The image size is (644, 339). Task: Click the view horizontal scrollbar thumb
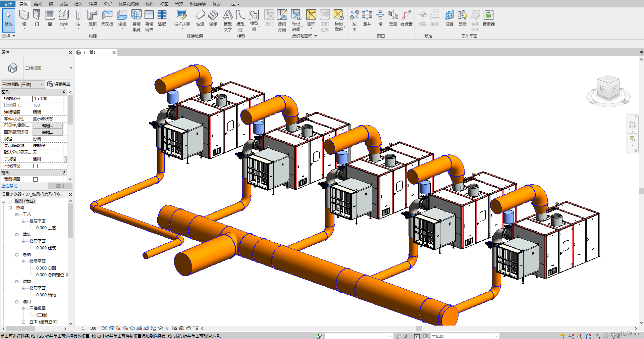coord(419,328)
